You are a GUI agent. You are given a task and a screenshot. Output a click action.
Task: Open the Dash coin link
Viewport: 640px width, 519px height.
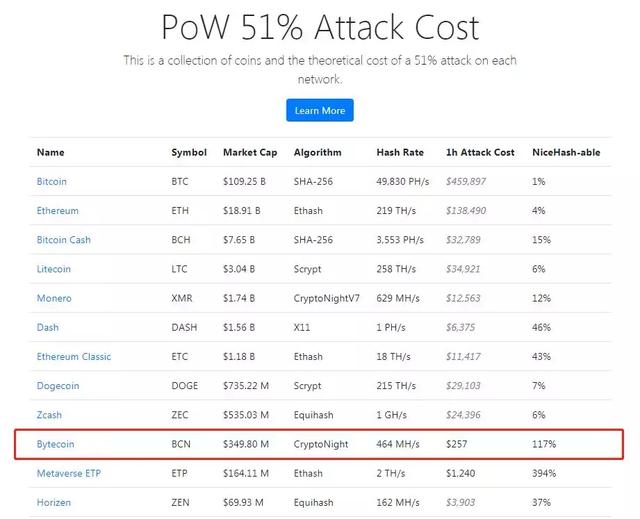coord(47,327)
